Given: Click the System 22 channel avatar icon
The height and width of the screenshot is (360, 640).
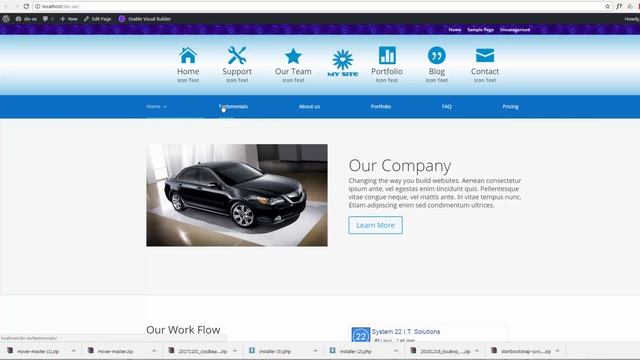Looking at the screenshot, I should point(361,335).
